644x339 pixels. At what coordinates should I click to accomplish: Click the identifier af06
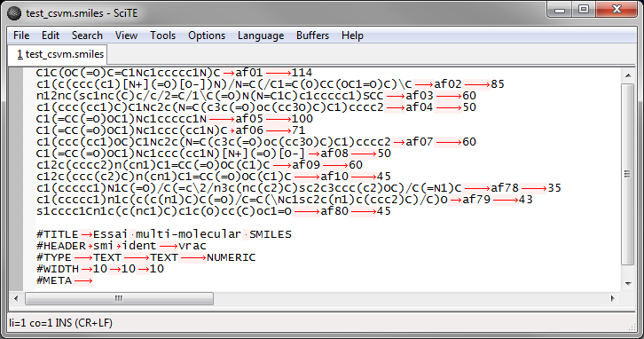coord(249,130)
